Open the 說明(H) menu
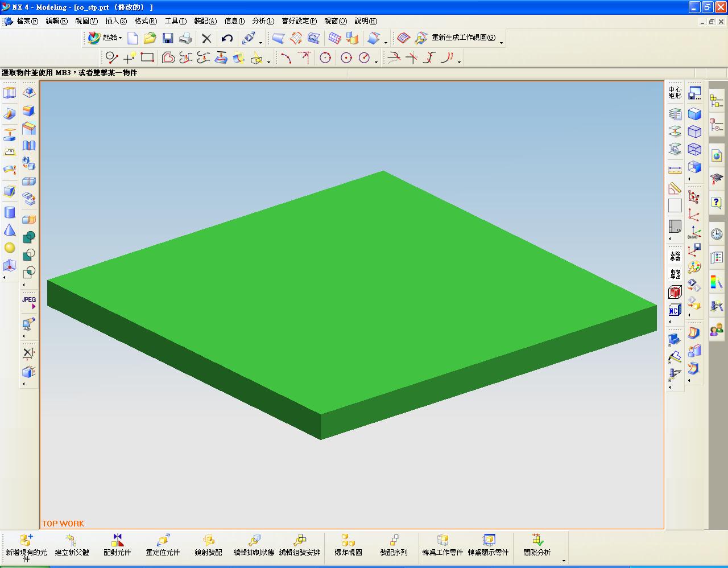Image resolution: width=728 pixels, height=568 pixels. click(x=366, y=21)
